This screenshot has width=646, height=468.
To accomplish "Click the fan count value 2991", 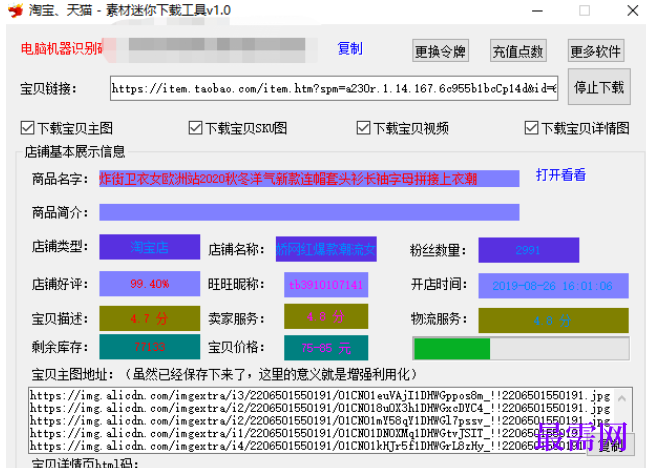I will [x=529, y=250].
